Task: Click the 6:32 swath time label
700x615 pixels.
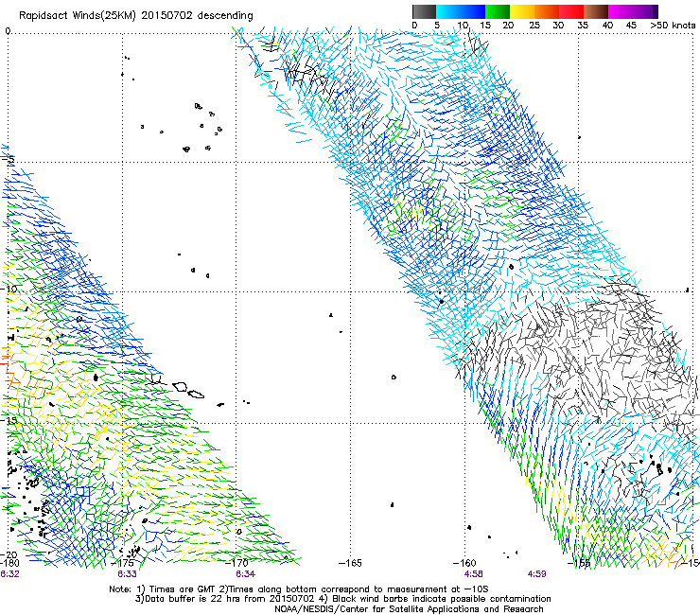Action: click(9, 574)
